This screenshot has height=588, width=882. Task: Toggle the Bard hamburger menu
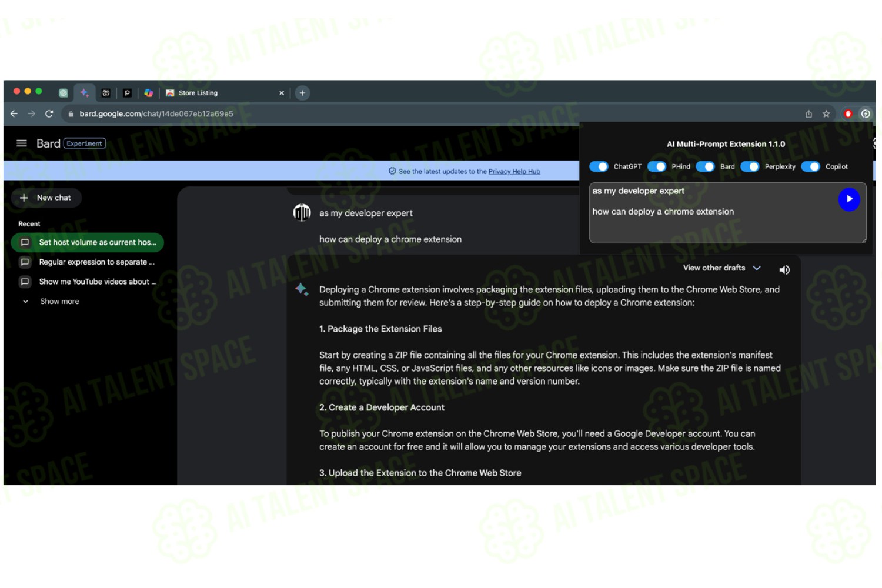point(22,143)
